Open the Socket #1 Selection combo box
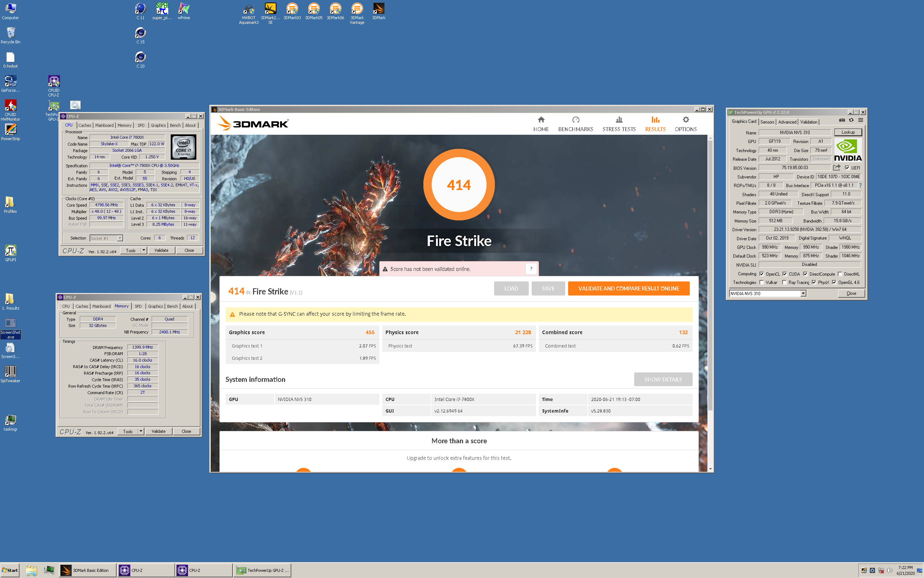The width and height of the screenshot is (924, 578). pyautogui.click(x=106, y=238)
